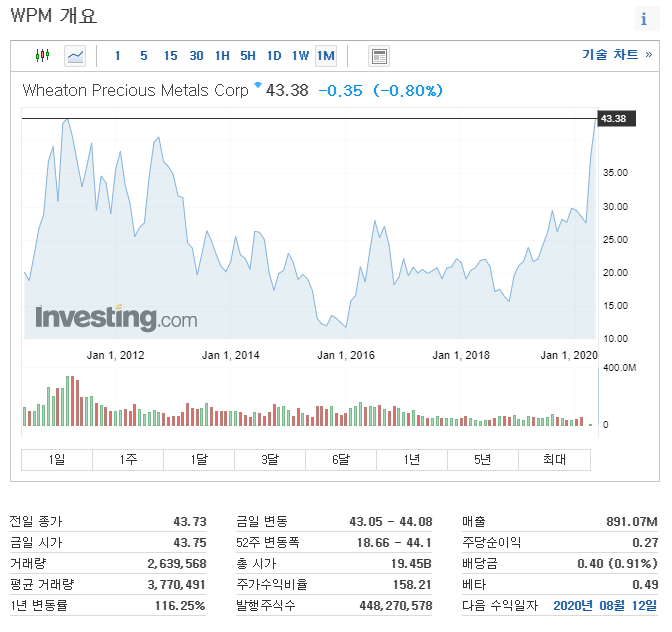Select the 1주 time range button
The height and width of the screenshot is (632, 672).
(x=128, y=460)
